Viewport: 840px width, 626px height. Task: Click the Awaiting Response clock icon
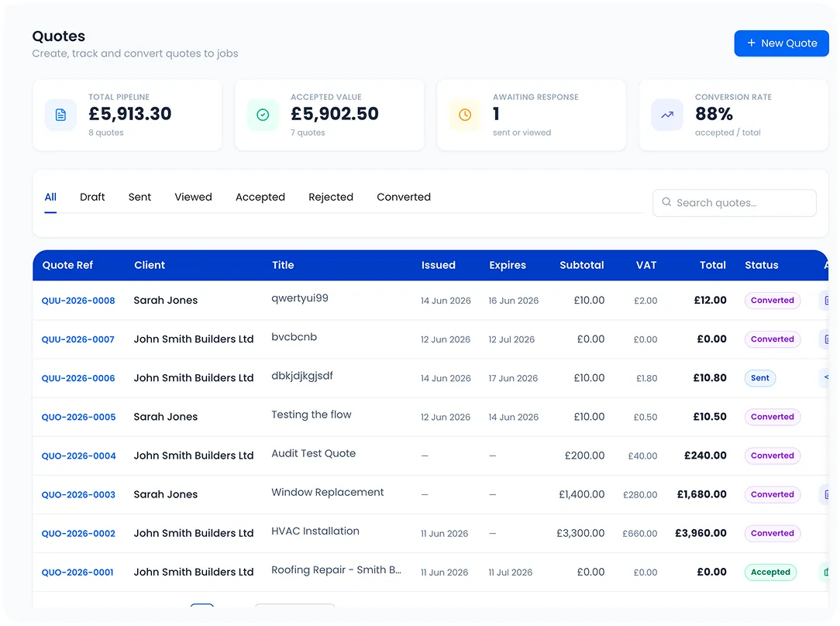[465, 115]
